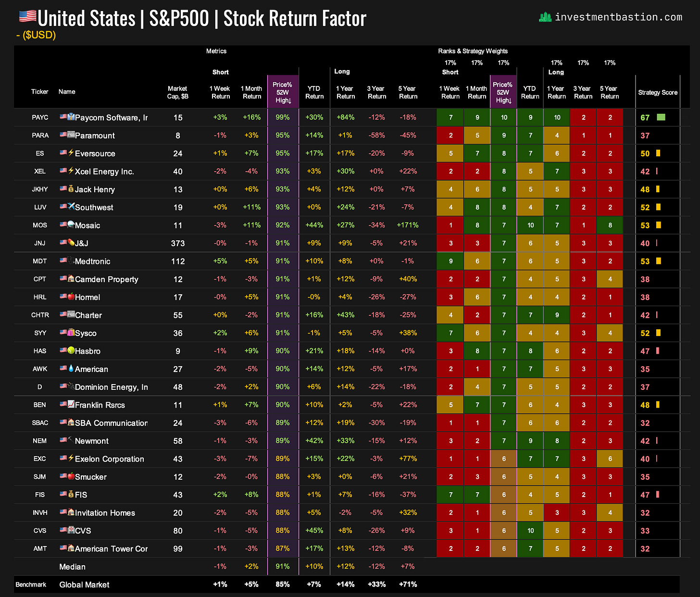
Task: Click Mosaic's green 5 Year Return rank 8 cell
Action: tap(610, 225)
